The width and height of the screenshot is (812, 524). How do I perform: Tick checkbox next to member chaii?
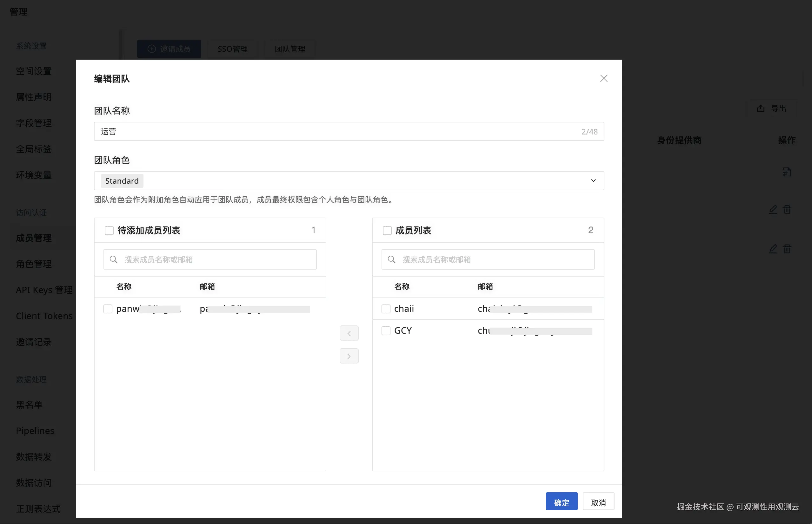click(x=386, y=309)
